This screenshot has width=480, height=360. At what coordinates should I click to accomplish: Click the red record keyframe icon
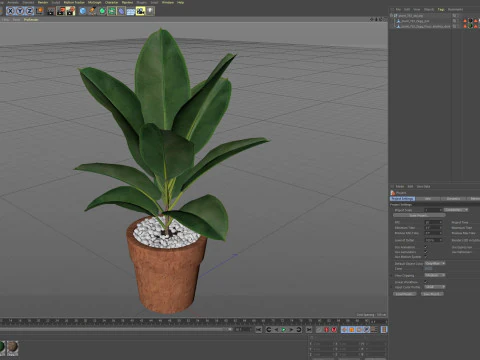[x=326, y=330]
